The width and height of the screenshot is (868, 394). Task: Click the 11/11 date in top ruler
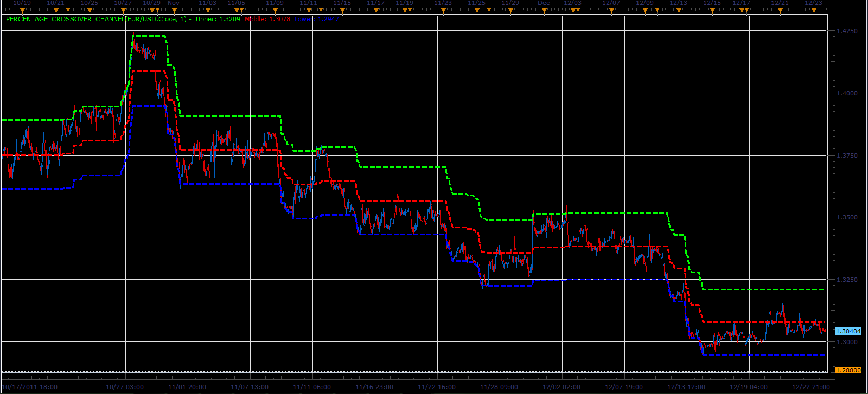(x=308, y=3)
